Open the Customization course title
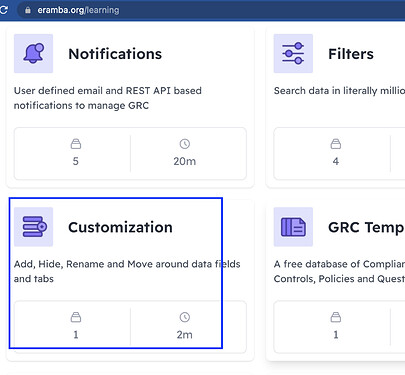The width and height of the screenshot is (405, 375). (x=120, y=227)
